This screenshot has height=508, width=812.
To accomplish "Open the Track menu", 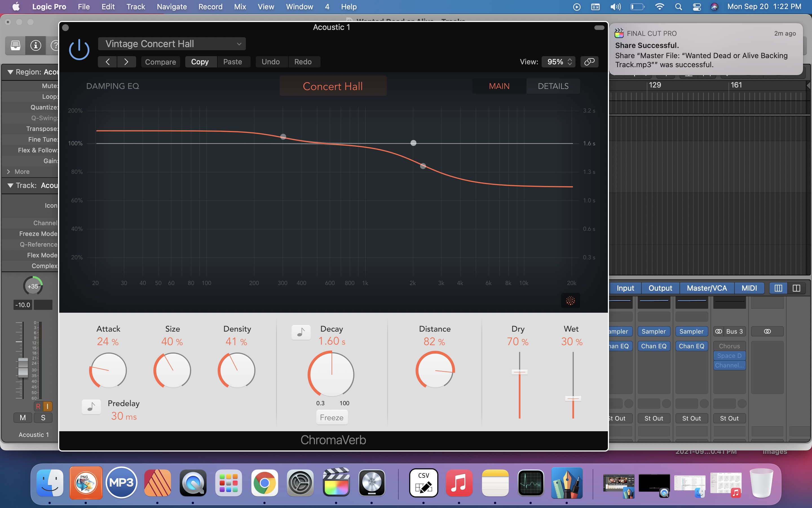I will pos(136,7).
